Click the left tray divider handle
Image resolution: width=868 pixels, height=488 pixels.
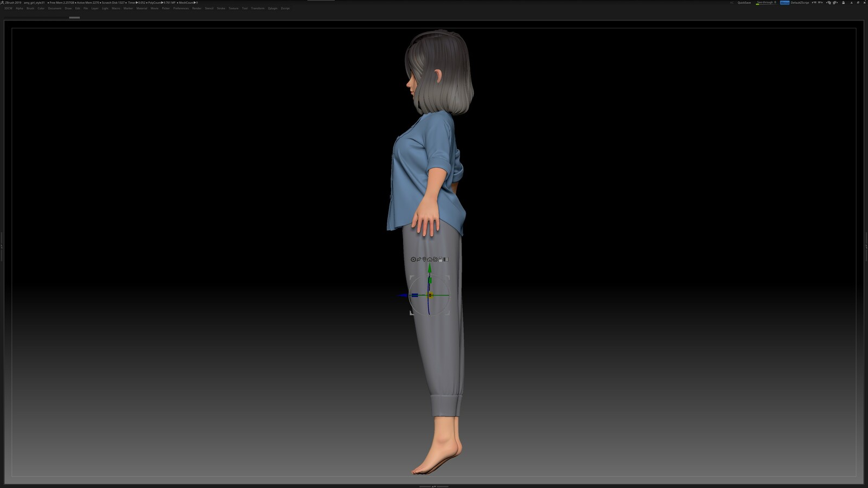click(x=2, y=246)
